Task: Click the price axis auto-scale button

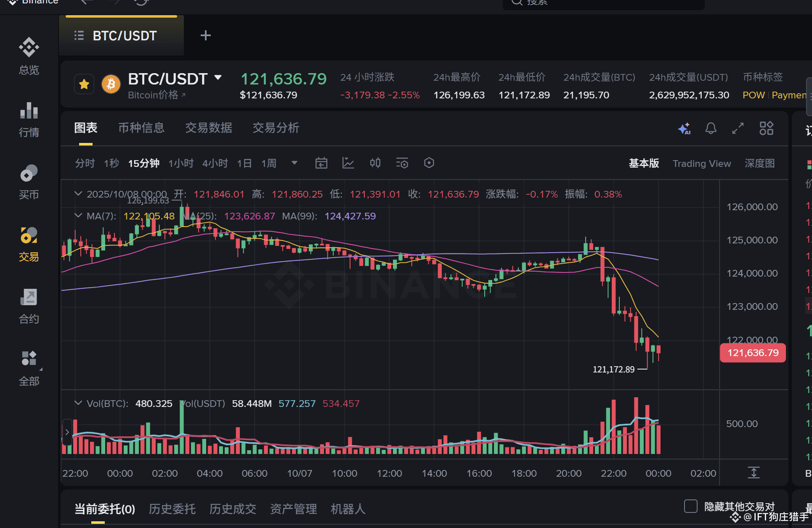Action: [x=754, y=473]
